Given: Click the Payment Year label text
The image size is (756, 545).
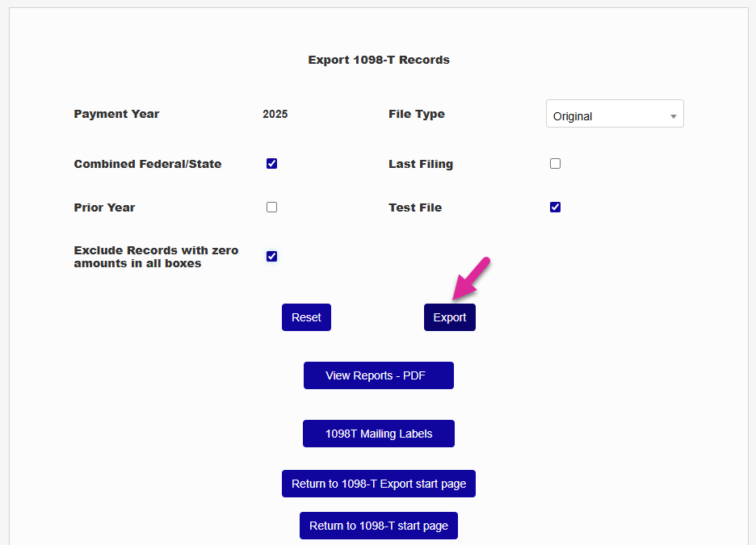Looking at the screenshot, I should [x=116, y=114].
